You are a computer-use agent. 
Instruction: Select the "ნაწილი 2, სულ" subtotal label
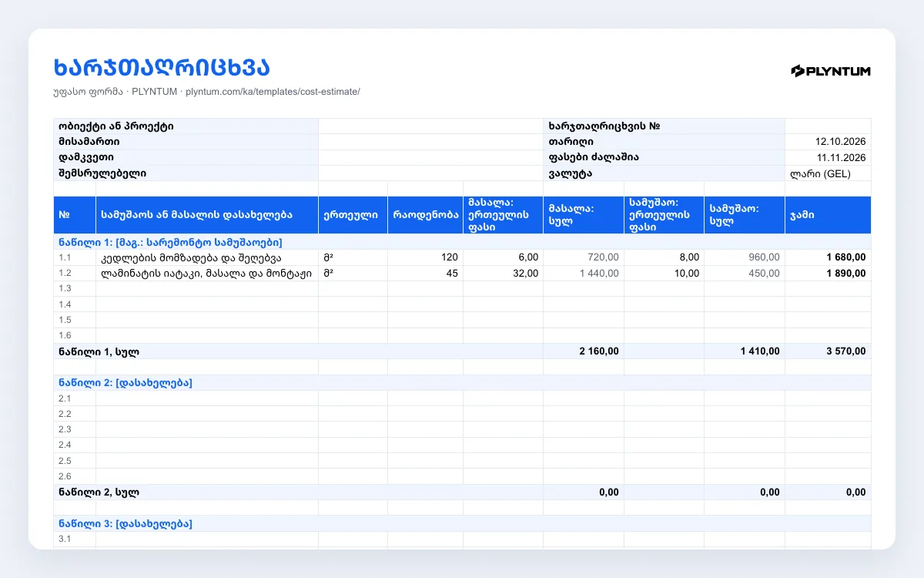point(298,492)
